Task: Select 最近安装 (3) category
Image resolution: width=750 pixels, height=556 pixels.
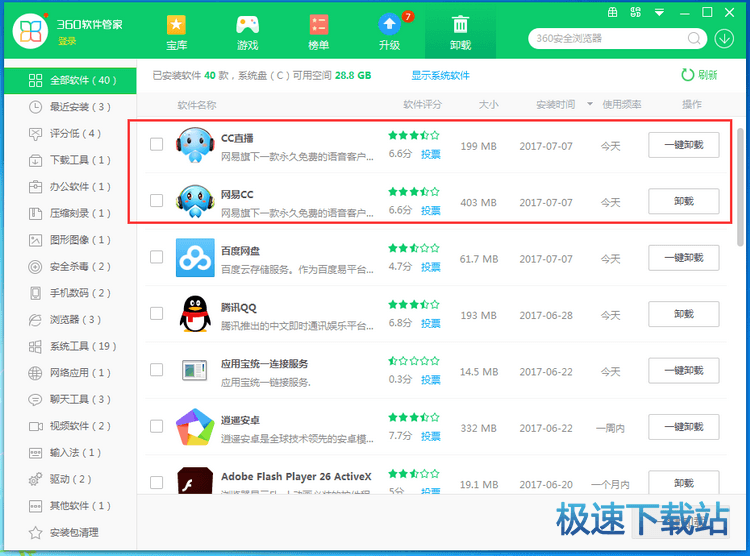Action: [70, 107]
